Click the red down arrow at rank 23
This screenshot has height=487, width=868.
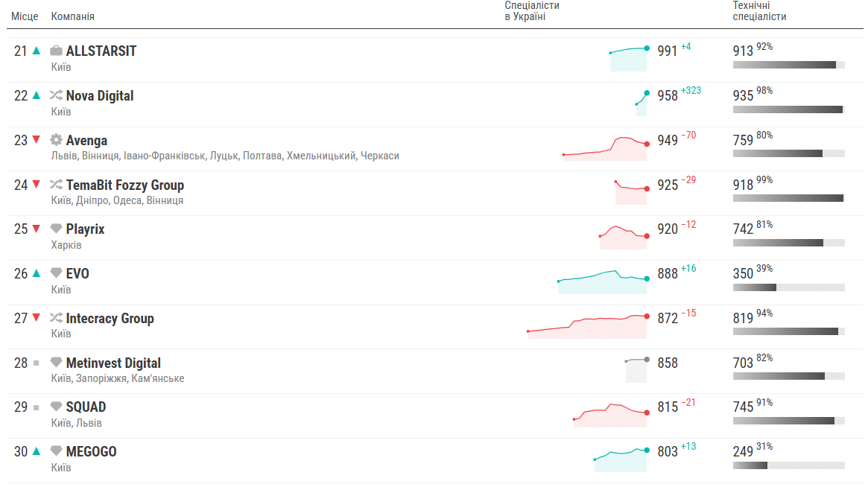tap(37, 139)
